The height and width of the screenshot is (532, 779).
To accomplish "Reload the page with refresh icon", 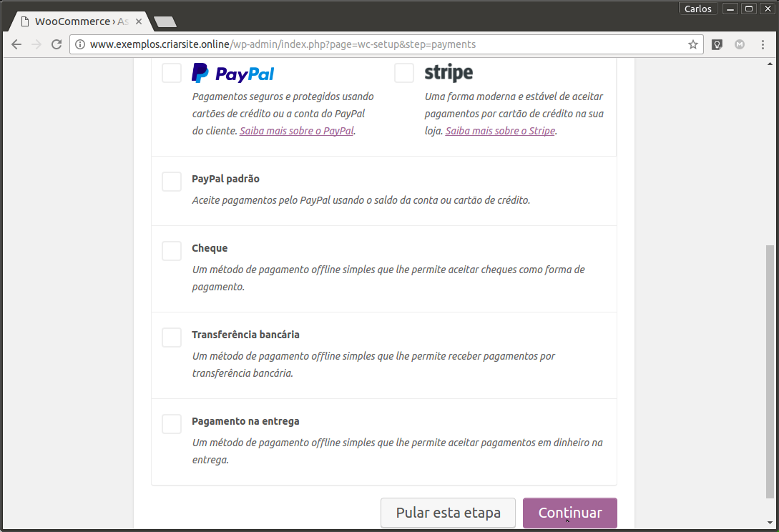I will pyautogui.click(x=57, y=44).
